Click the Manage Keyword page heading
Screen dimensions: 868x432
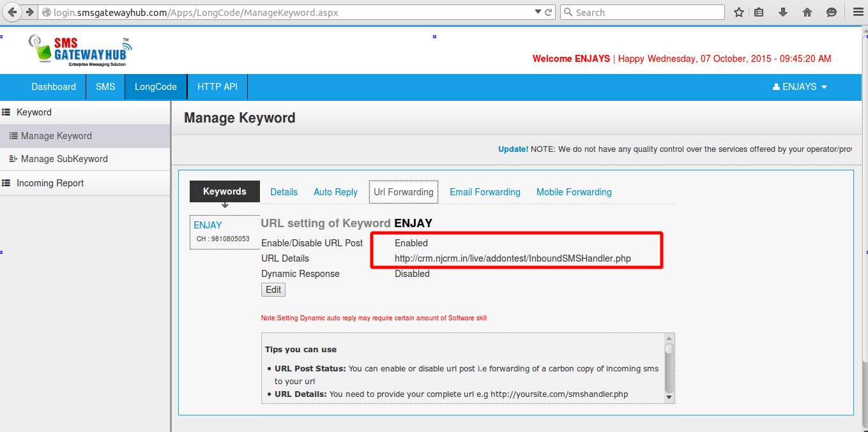coord(240,118)
